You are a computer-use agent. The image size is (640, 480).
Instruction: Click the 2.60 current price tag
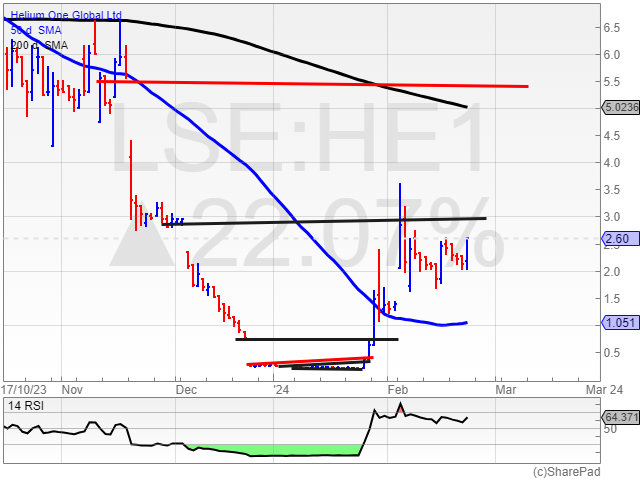click(x=621, y=238)
